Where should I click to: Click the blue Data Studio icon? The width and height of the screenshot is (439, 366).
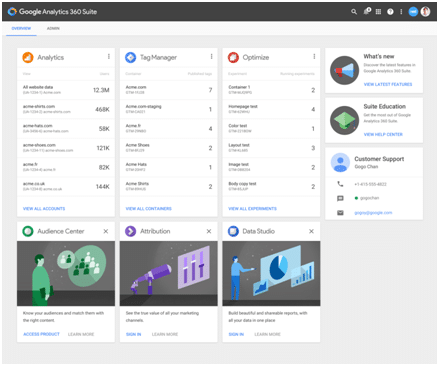233,231
